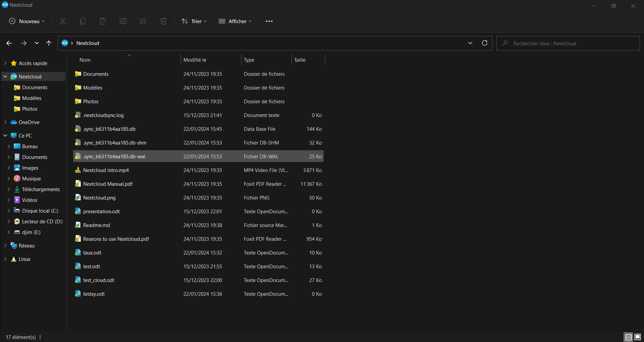This screenshot has width=644, height=342.
Task: Select Lecteur de CD (D:) drive
Action: [42, 221]
